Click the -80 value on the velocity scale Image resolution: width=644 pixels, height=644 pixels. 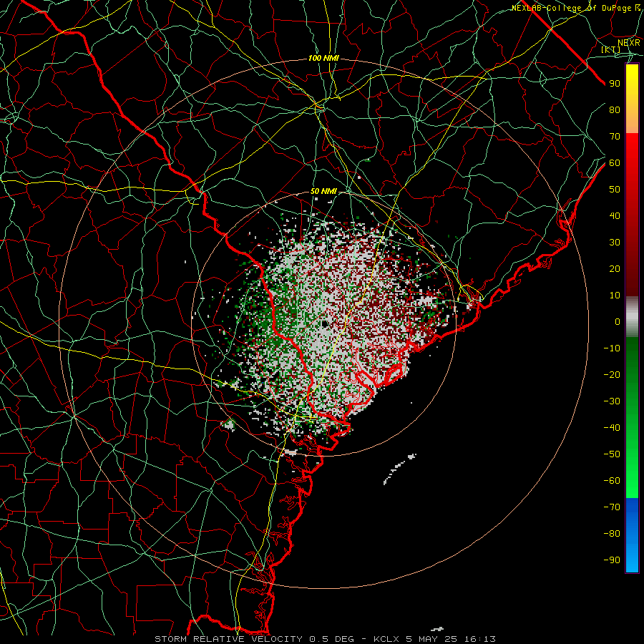(612, 534)
